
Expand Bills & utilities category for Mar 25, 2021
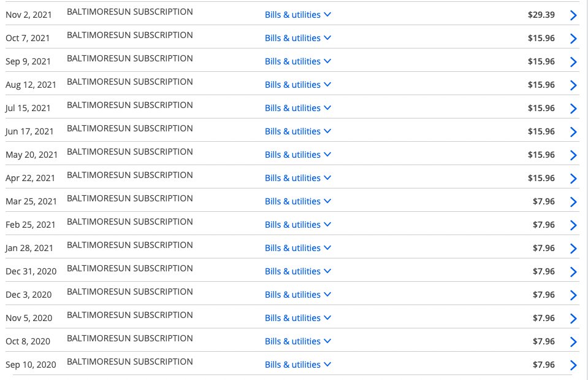(x=298, y=201)
